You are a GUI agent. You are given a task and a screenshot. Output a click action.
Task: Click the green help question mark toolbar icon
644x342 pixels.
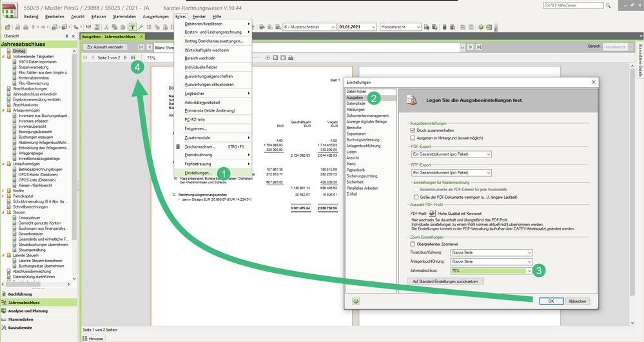pos(481,27)
